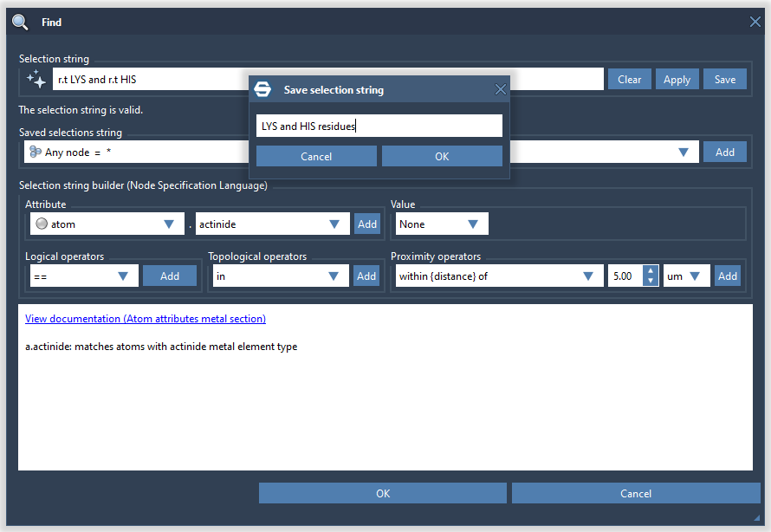Click Save next to the Apply button
771x532 pixels.
724,79
